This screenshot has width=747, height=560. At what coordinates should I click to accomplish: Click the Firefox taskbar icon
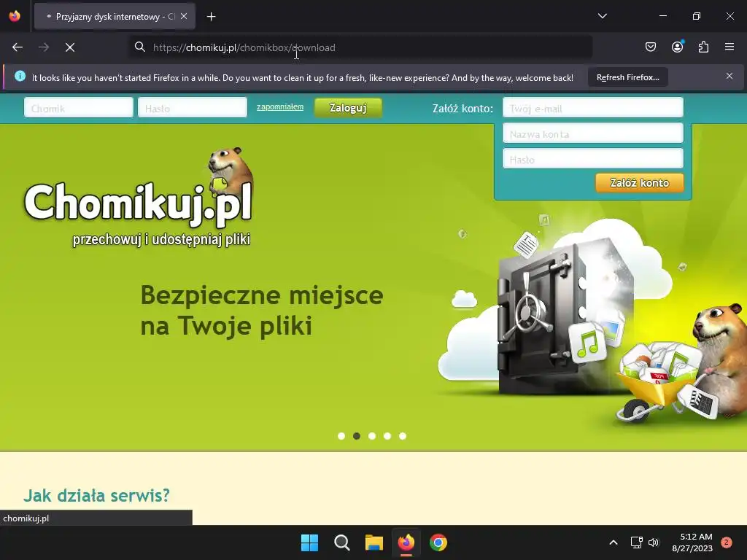click(x=406, y=542)
